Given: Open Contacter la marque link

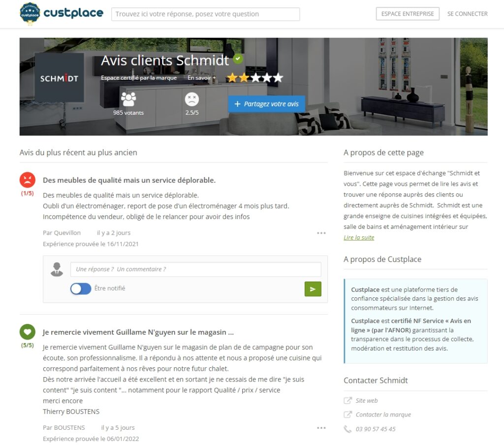Looking at the screenshot, I should click(x=383, y=415).
